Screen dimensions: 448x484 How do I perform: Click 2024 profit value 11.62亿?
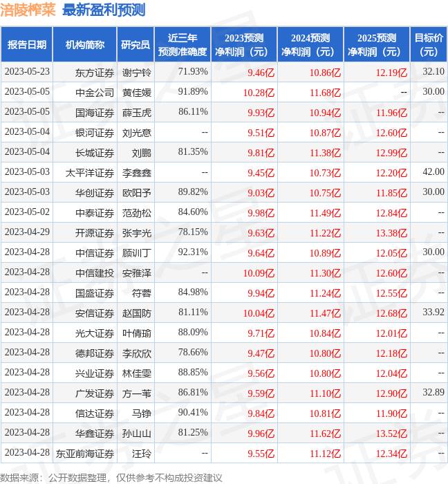[x=325, y=434]
